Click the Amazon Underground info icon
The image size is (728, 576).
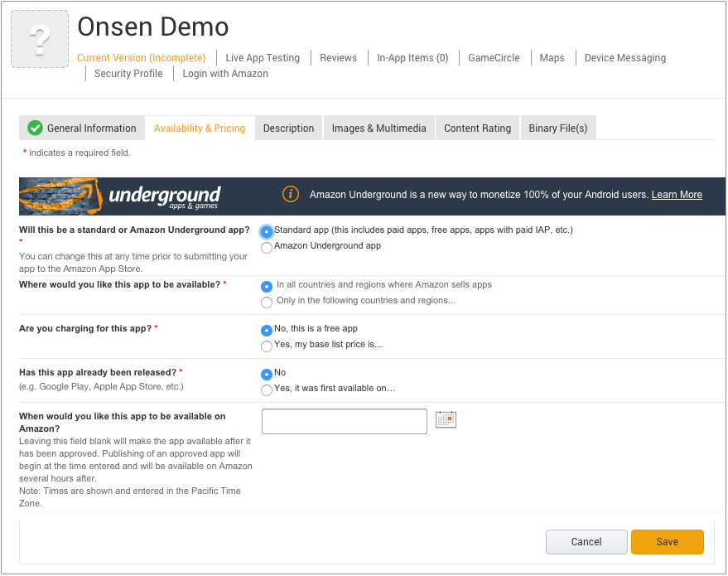pos(291,194)
